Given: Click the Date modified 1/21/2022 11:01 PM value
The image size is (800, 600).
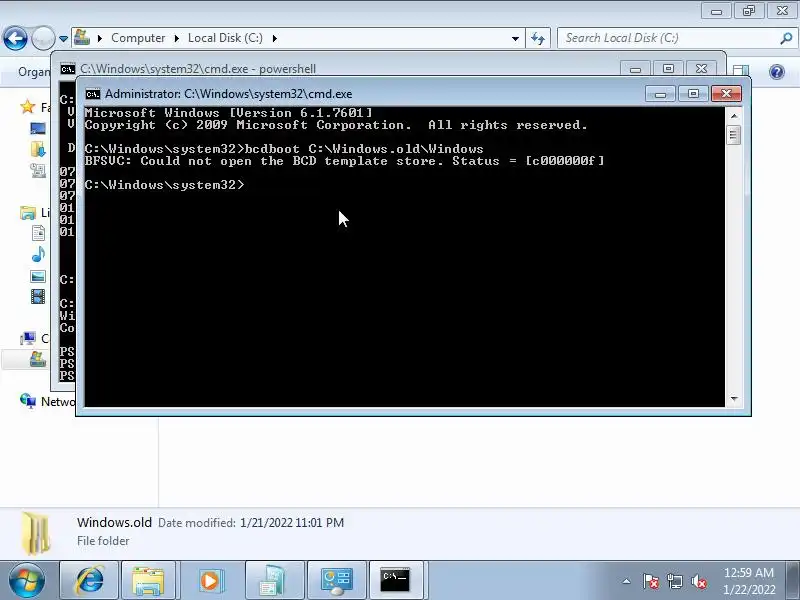Looking at the screenshot, I should pos(292,523).
